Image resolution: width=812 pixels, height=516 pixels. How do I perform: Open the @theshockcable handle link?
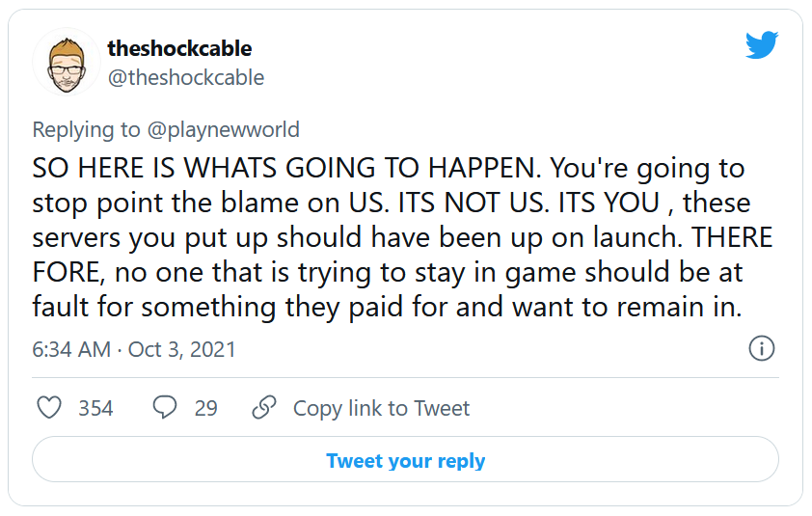(x=185, y=77)
